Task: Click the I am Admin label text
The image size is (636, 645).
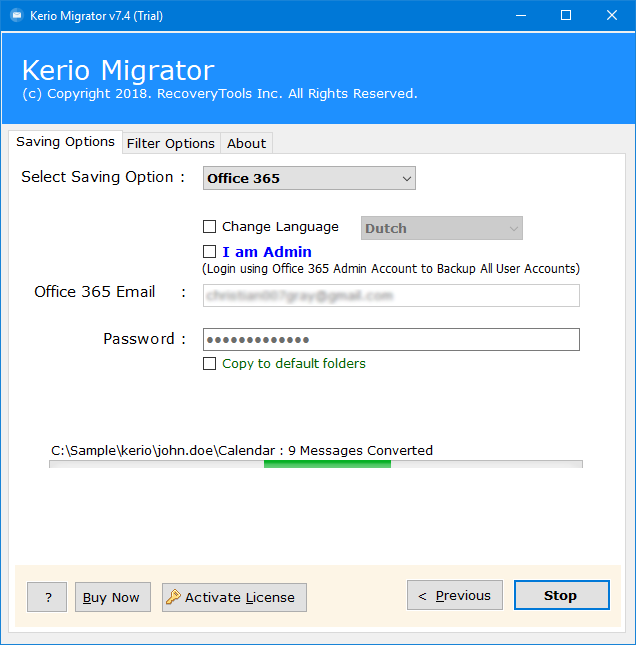Action: (267, 252)
